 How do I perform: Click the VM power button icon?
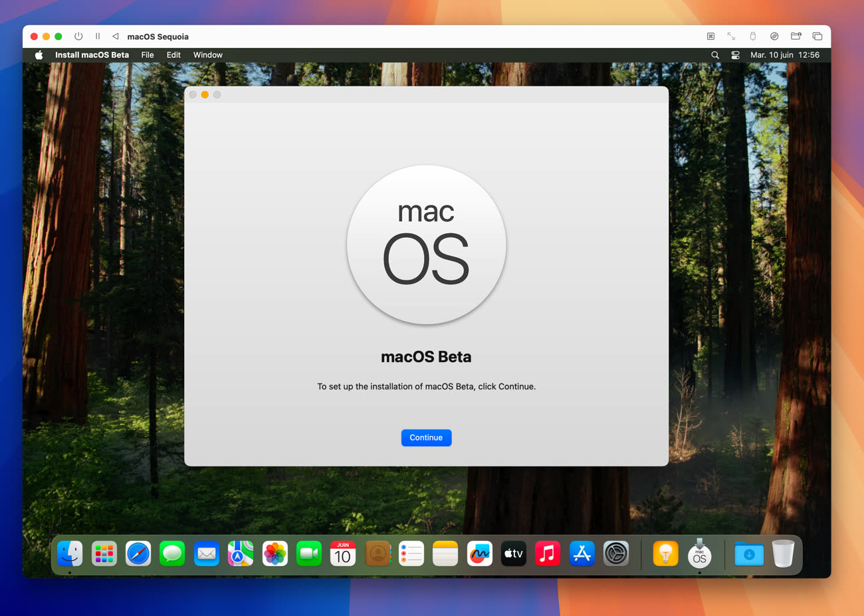78,37
